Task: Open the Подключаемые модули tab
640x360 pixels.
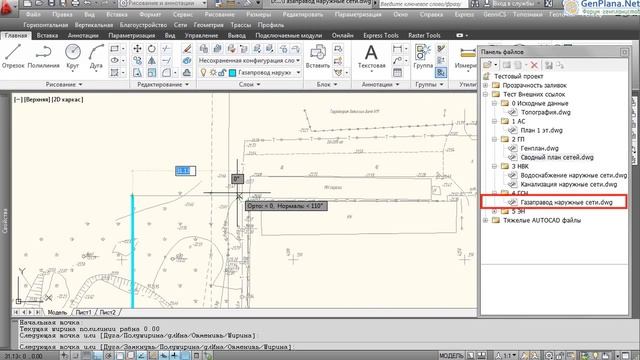Action: click(289, 36)
